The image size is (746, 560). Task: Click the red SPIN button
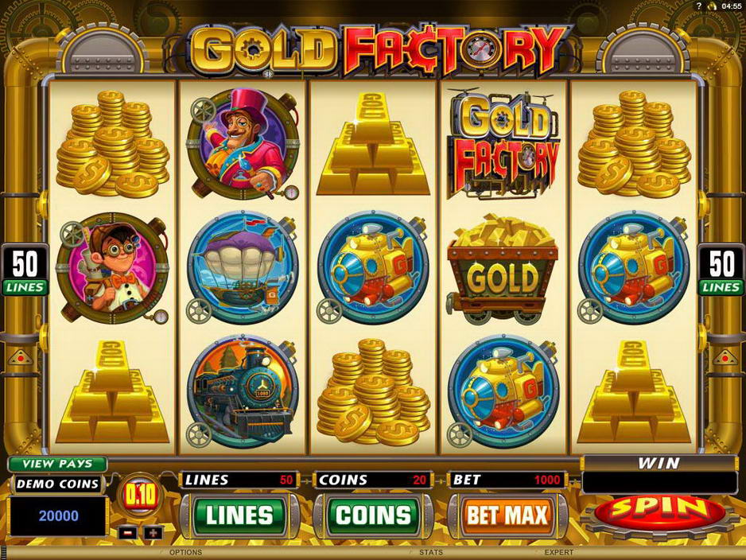662,513
